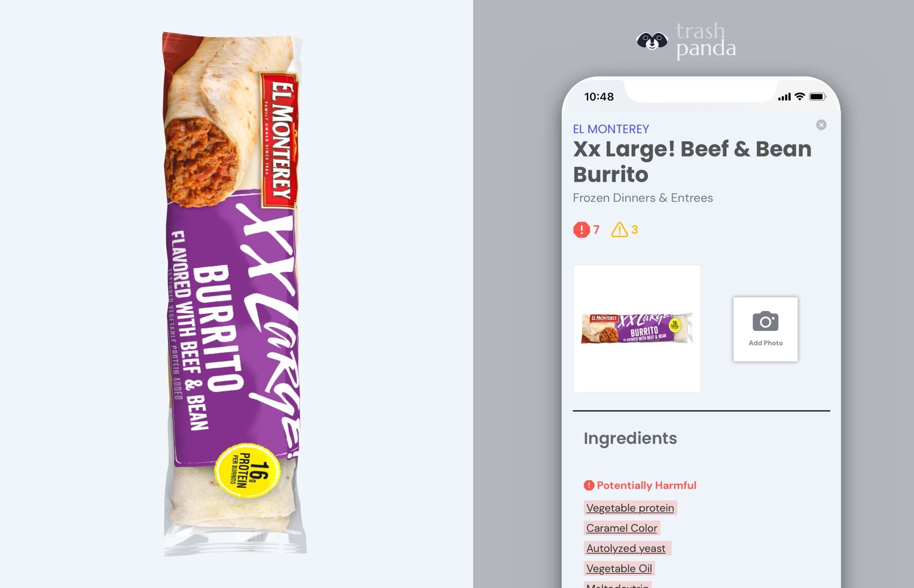Click the Potentially Harmful exclamation icon
This screenshot has height=588, width=914.
tap(589, 485)
